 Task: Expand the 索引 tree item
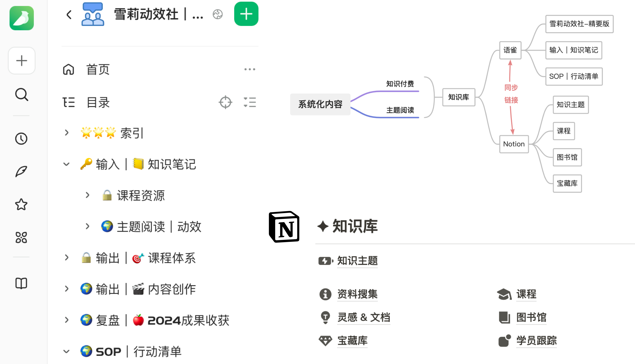pyautogui.click(x=67, y=133)
